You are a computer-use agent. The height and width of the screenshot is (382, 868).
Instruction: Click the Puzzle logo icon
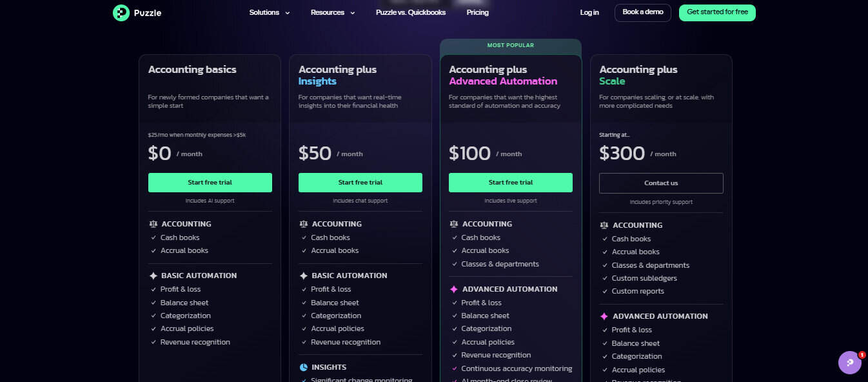click(121, 12)
